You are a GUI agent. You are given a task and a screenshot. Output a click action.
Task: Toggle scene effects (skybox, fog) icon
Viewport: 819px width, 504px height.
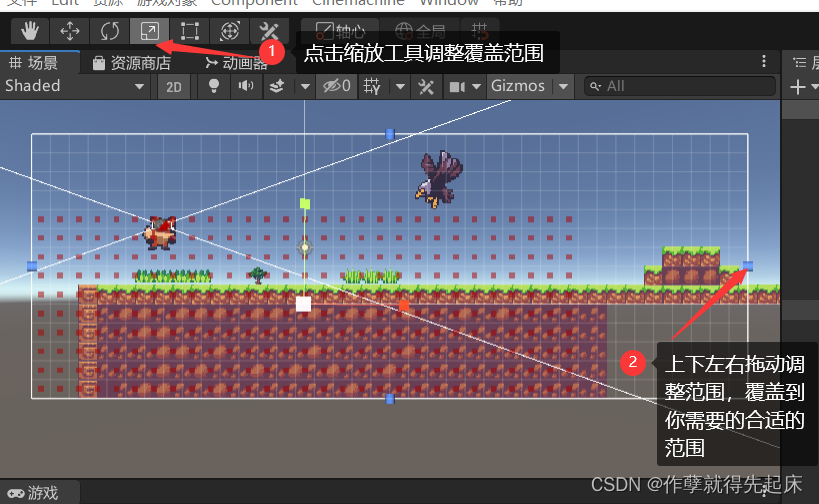pyautogui.click(x=277, y=86)
